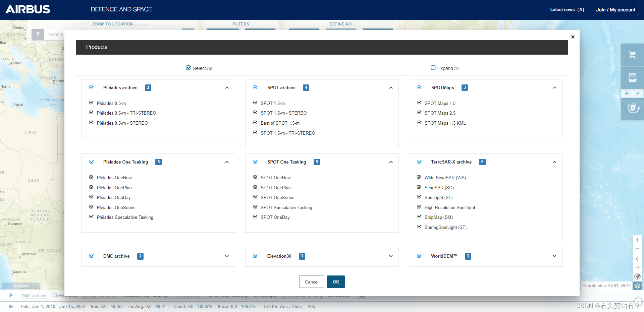Zoom out on the map
This screenshot has height=312, width=644.
click(637, 249)
